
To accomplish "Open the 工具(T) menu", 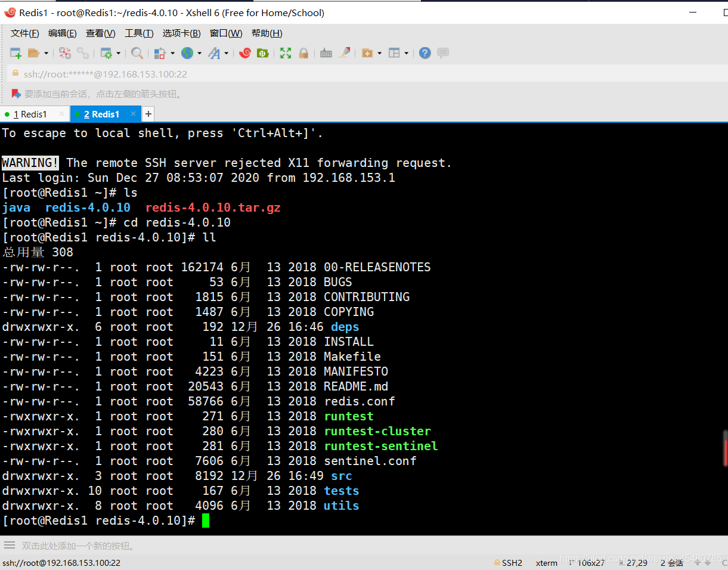I will [139, 33].
